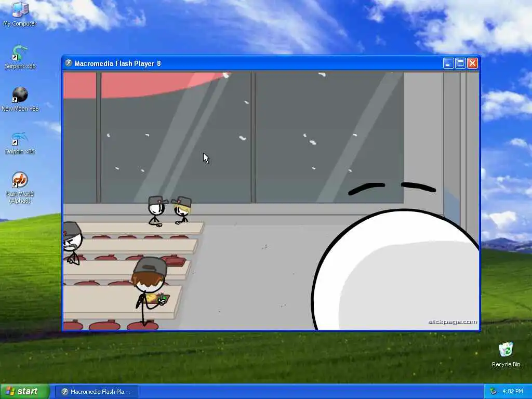532x399 pixels.
Task: Click the system tray notification icon
Action: coord(493,391)
